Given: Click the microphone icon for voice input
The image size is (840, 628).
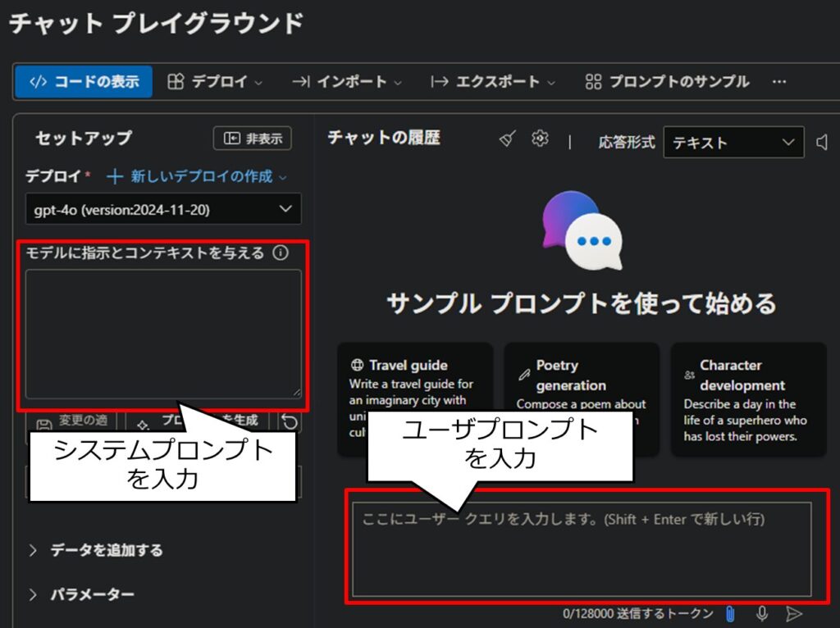Looking at the screenshot, I should tap(762, 613).
